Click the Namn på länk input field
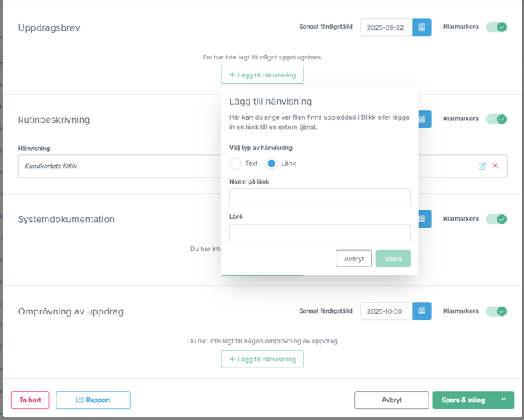The width and height of the screenshot is (524, 420). [319, 197]
